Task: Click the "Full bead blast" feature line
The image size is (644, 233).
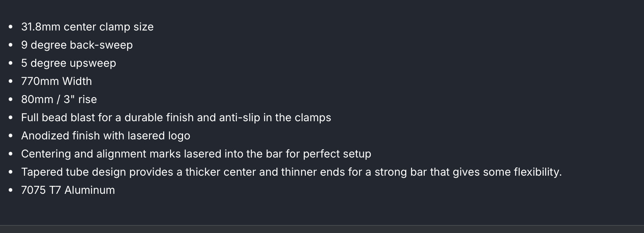Action: tap(176, 118)
